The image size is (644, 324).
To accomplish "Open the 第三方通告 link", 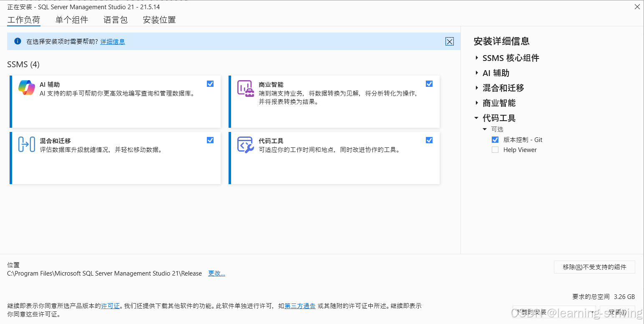I will coord(300,306).
